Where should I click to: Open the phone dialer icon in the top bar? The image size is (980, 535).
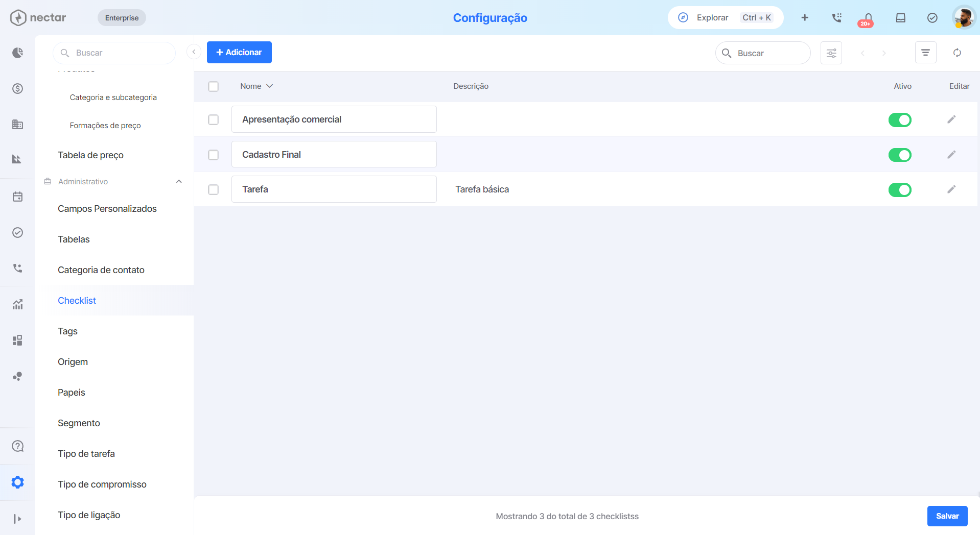[836, 17]
